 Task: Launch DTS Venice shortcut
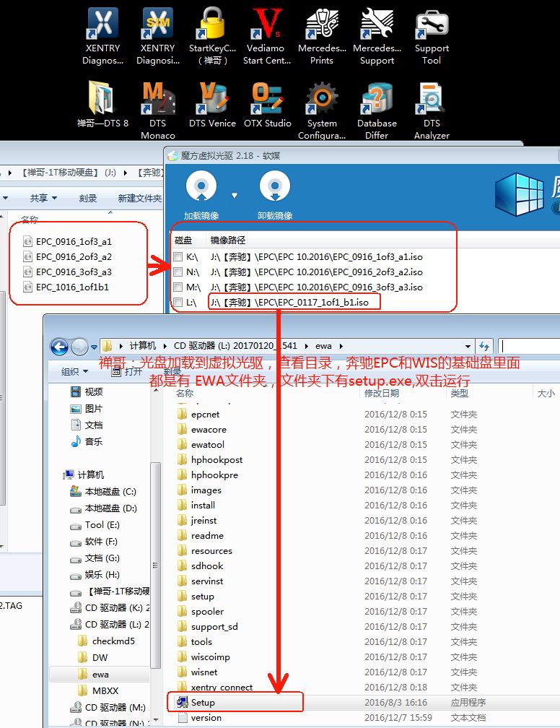[212, 105]
